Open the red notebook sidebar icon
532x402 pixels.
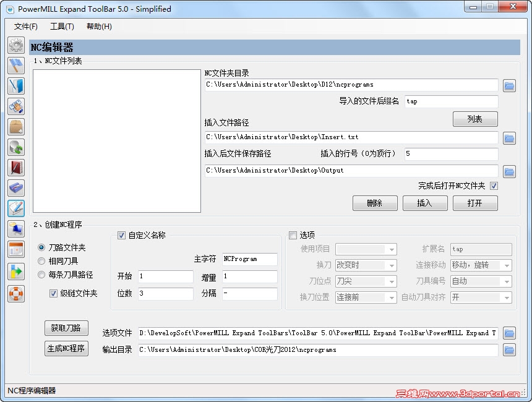pyautogui.click(x=16, y=168)
